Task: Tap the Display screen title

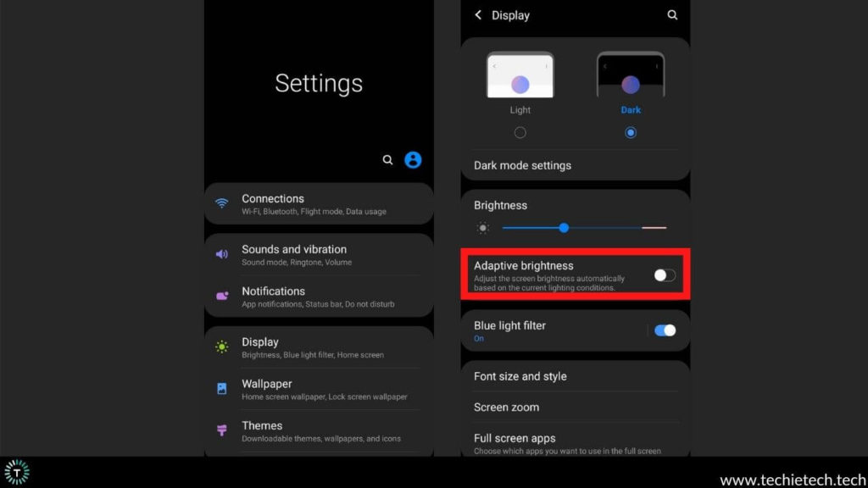Action: [510, 15]
